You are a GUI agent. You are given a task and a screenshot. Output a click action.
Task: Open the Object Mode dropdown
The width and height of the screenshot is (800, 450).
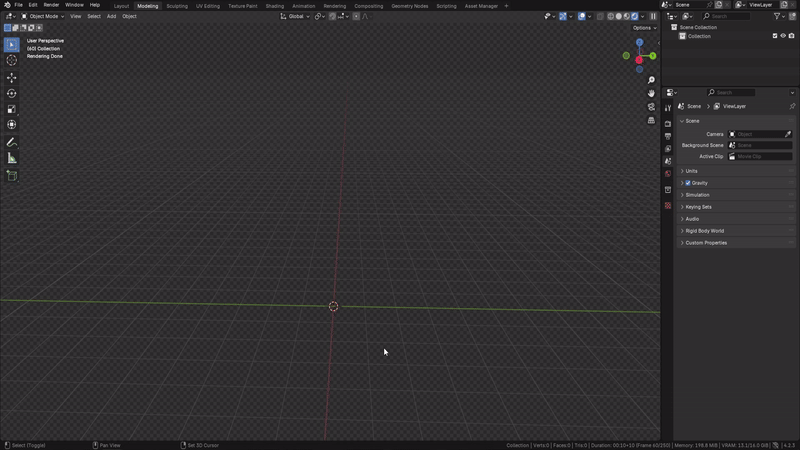tap(42, 16)
